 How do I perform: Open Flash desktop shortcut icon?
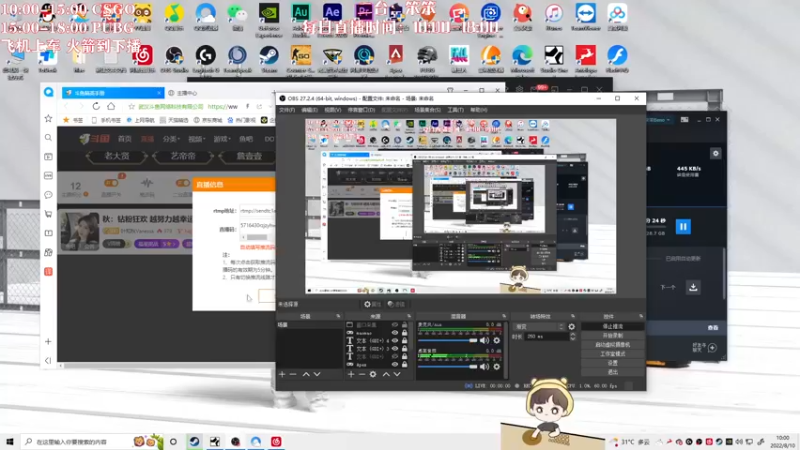click(617, 56)
